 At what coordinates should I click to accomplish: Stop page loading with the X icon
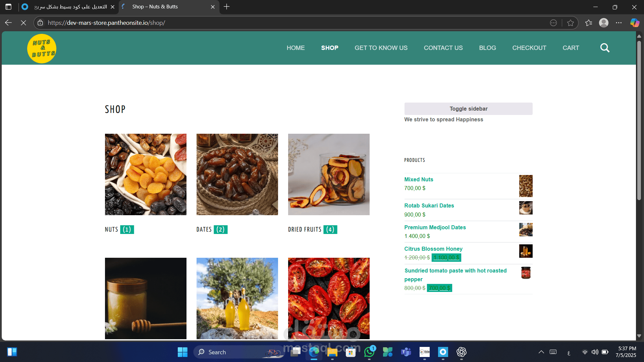[23, 23]
